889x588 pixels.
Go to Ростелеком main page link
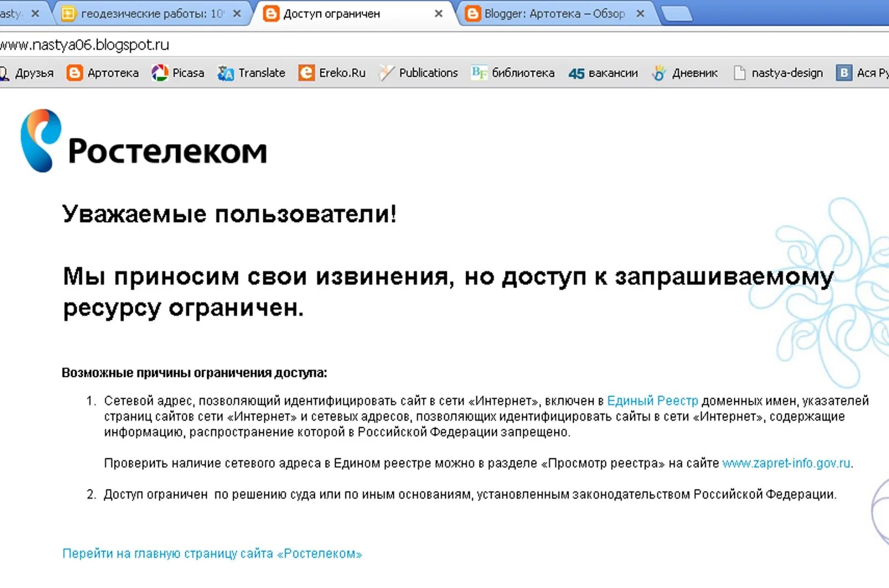point(212,554)
